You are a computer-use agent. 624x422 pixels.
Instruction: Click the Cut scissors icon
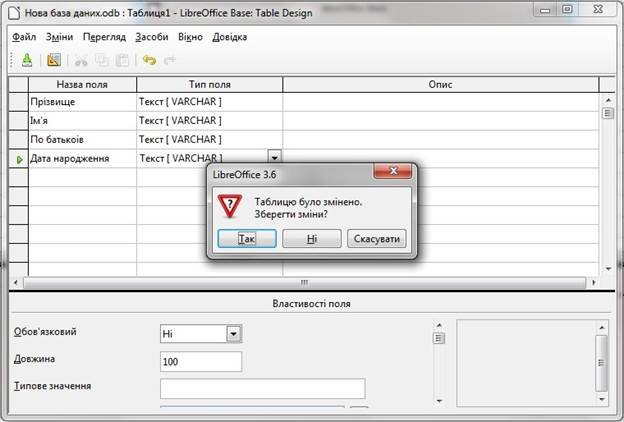[x=81, y=61]
